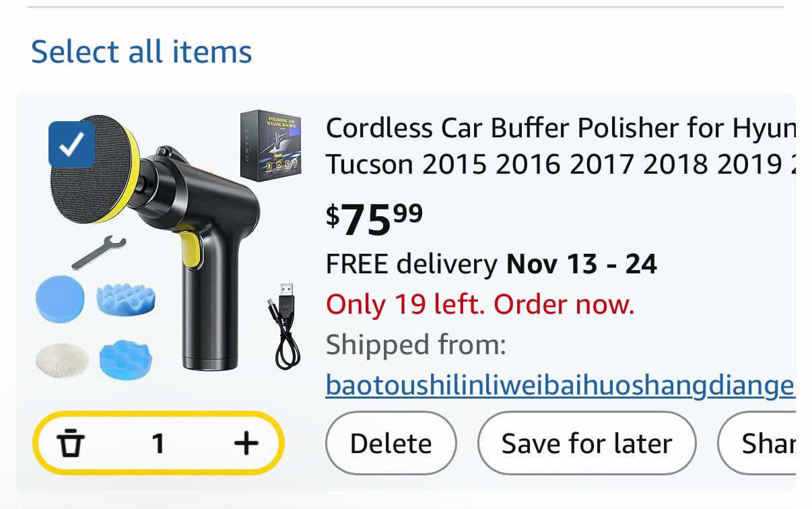
Task: Click the wrench picture in product thumbnail
Action: [x=98, y=252]
